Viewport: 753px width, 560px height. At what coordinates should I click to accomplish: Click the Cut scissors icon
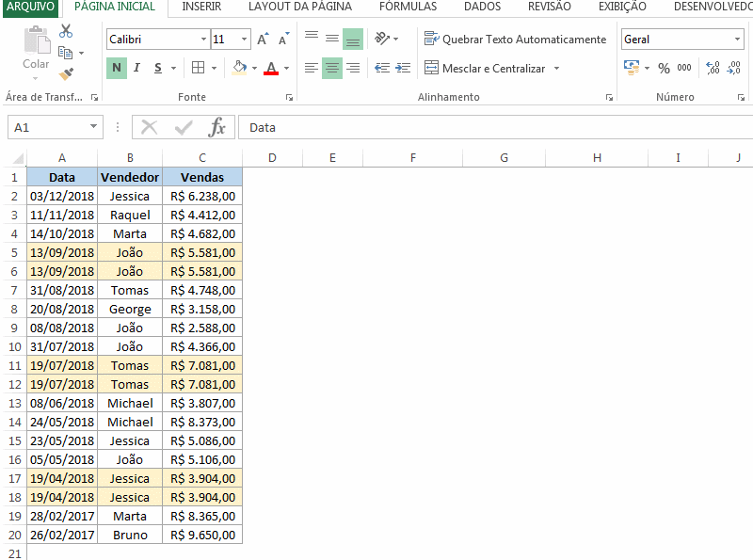(x=66, y=31)
